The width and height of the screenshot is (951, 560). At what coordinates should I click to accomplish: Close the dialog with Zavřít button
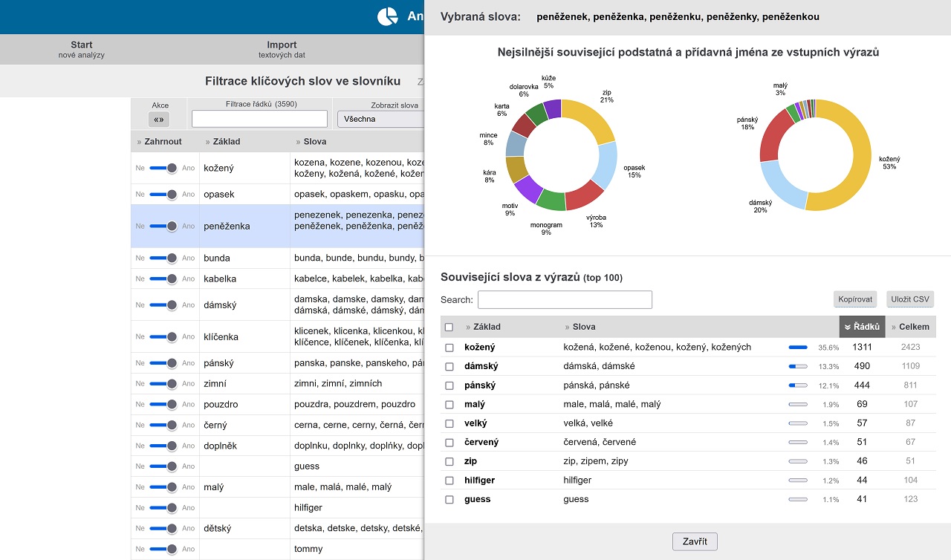[695, 541]
